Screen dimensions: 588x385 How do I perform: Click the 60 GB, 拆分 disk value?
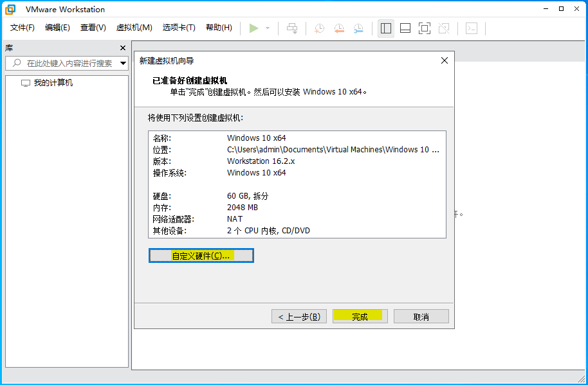pyautogui.click(x=248, y=196)
